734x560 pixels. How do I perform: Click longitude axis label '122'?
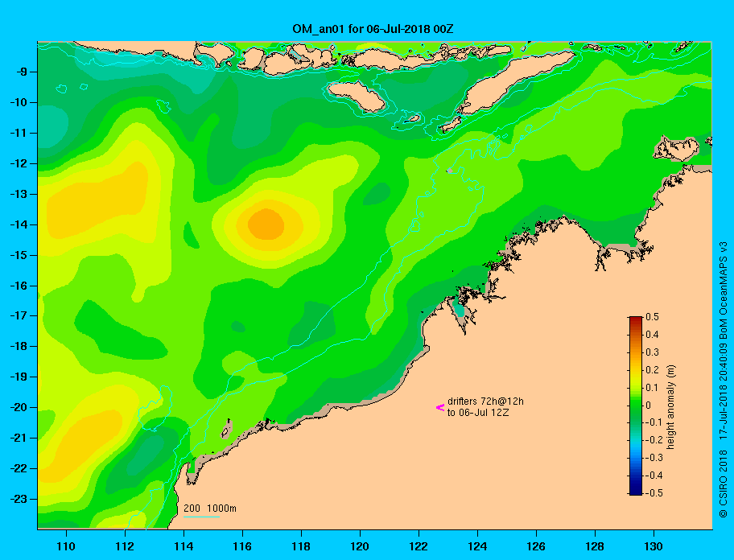[419, 546]
